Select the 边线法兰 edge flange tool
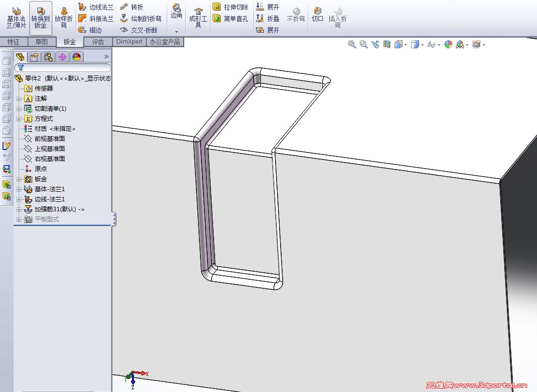The width and height of the screenshot is (537, 392). click(96, 7)
